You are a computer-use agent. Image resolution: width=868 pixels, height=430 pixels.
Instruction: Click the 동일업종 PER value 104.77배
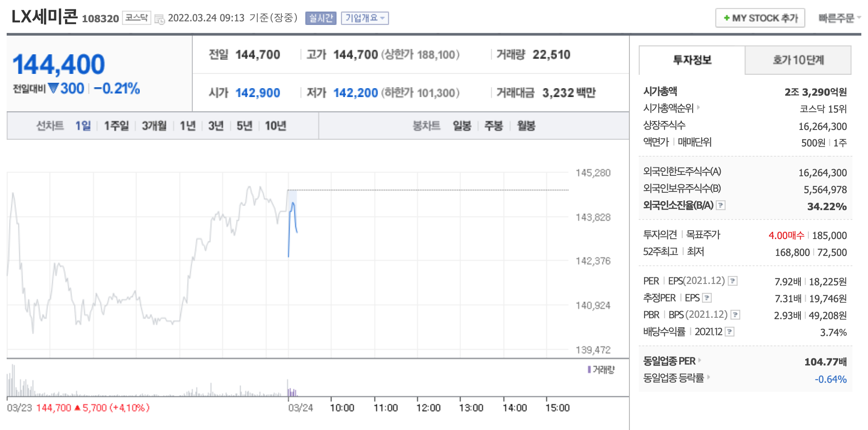click(x=826, y=362)
